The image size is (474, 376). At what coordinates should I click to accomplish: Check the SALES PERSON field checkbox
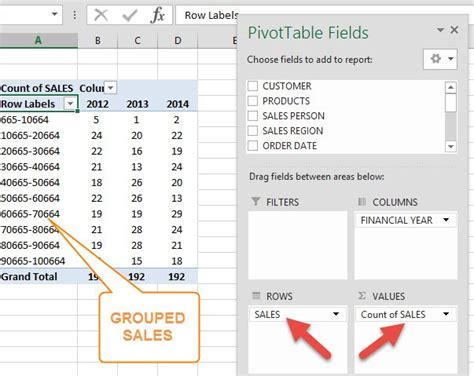click(253, 116)
